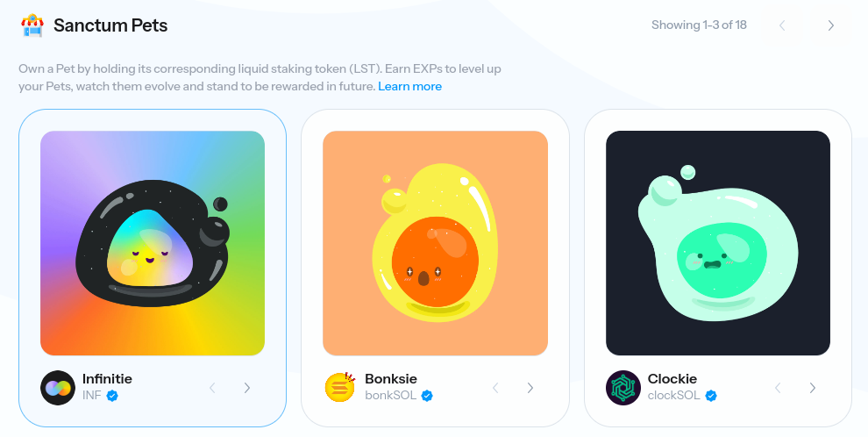The width and height of the screenshot is (868, 437).
Task: Select the Infinitie pet artwork
Action: tap(153, 243)
